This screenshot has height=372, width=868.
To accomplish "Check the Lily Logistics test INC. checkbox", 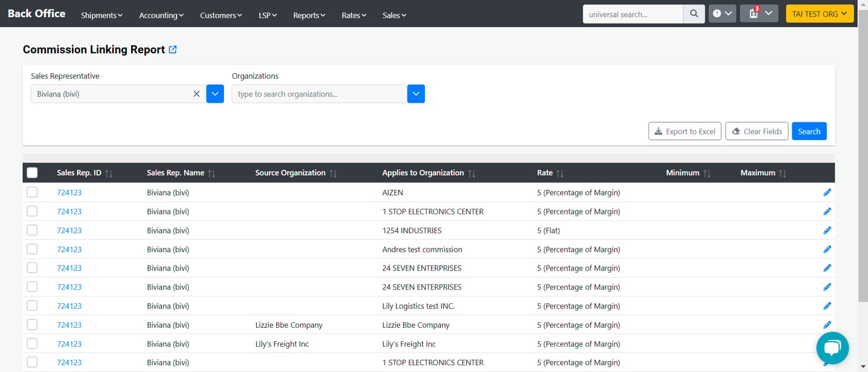I will click(32, 306).
